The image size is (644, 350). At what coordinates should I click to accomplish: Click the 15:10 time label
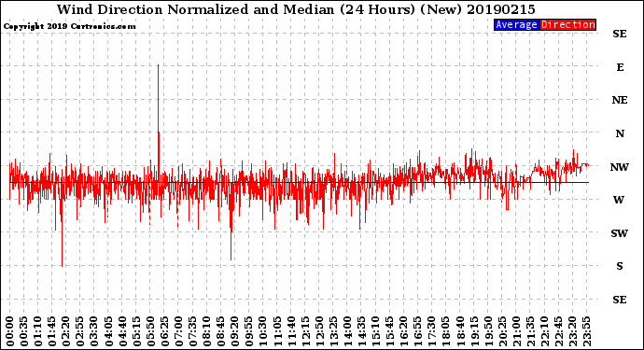(375, 331)
